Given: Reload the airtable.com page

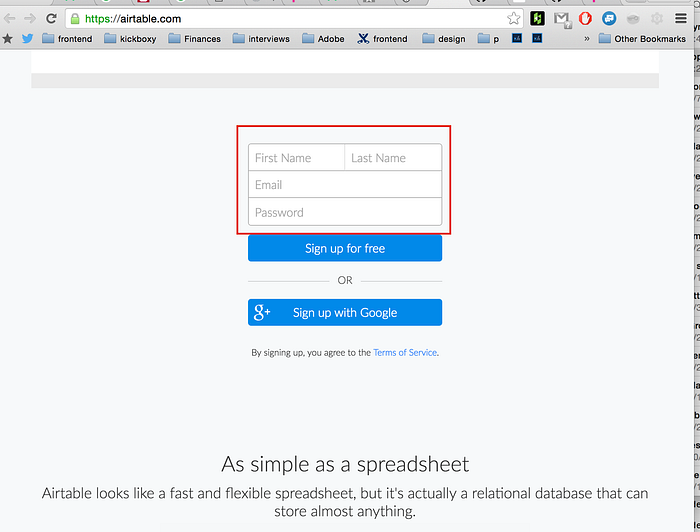Looking at the screenshot, I should point(51,19).
